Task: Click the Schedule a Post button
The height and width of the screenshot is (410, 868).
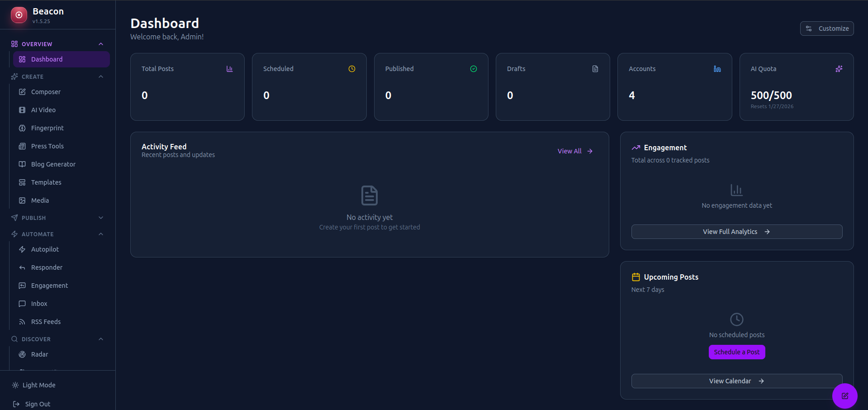Action: click(736, 352)
